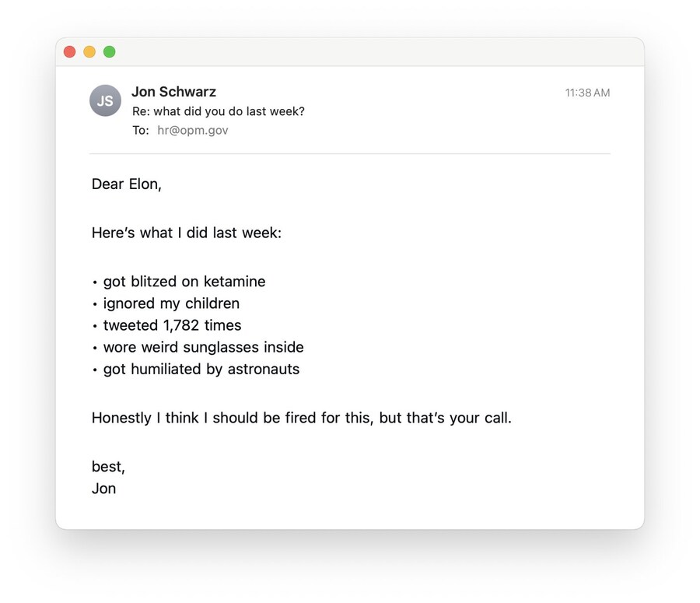Viewport: 700px width, 603px height.
Task: Click the "best," sign-off line
Action: 108,467
